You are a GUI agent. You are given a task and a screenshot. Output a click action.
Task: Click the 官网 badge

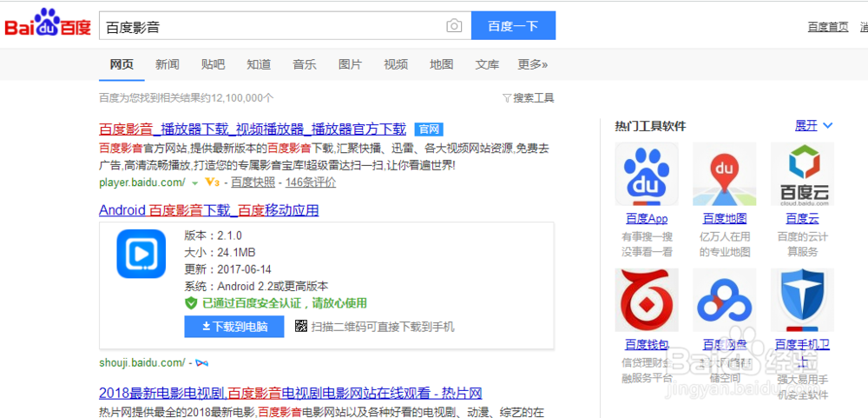pyautogui.click(x=429, y=129)
